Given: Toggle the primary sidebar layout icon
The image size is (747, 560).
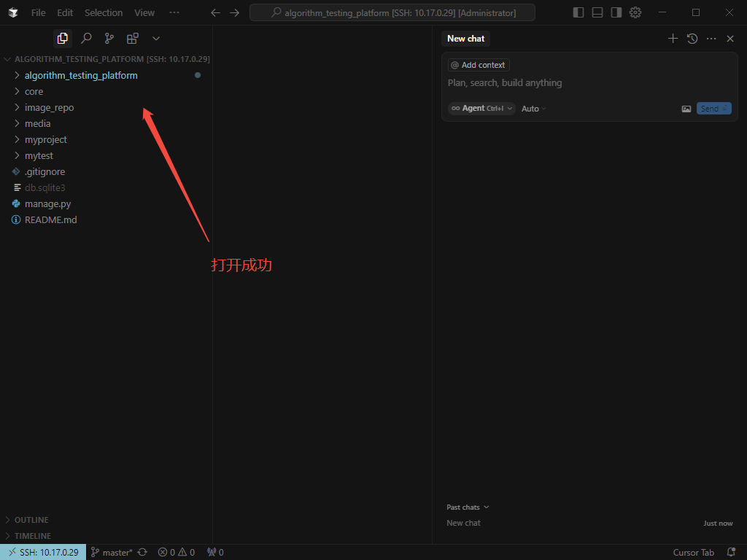Looking at the screenshot, I should (578, 13).
